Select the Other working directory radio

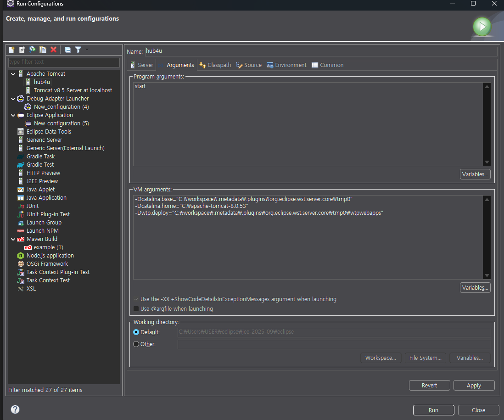(x=136, y=344)
